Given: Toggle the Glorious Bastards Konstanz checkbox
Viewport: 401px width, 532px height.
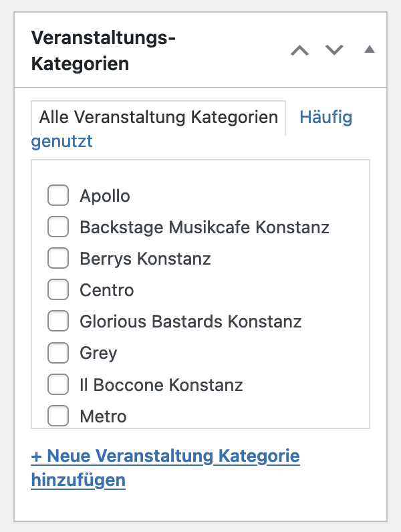Looking at the screenshot, I should [x=58, y=321].
